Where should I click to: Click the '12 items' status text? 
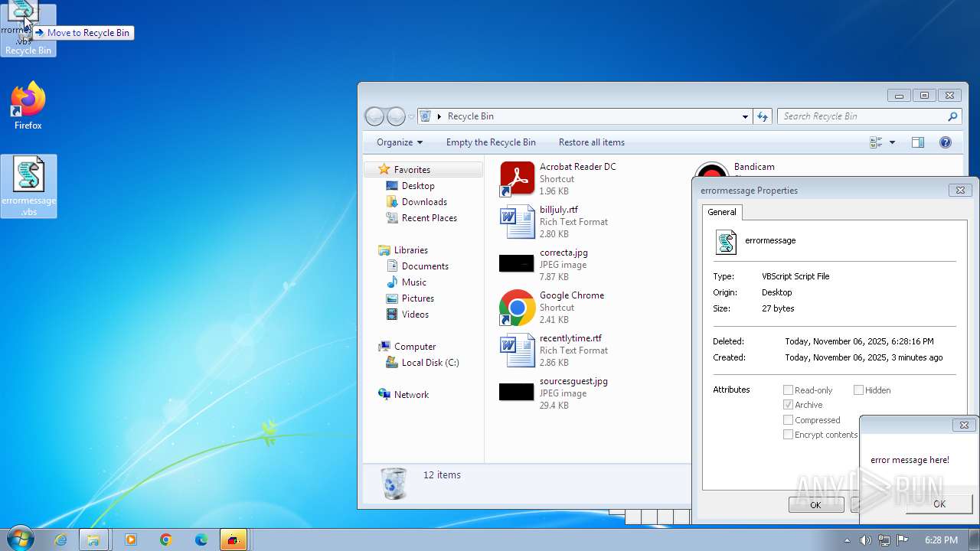point(442,475)
